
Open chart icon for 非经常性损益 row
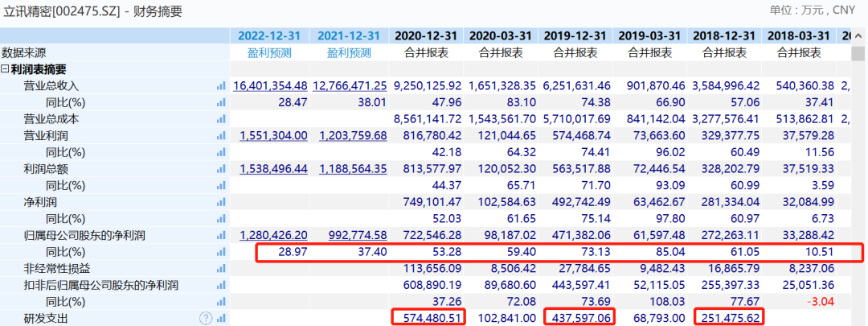coord(222,269)
